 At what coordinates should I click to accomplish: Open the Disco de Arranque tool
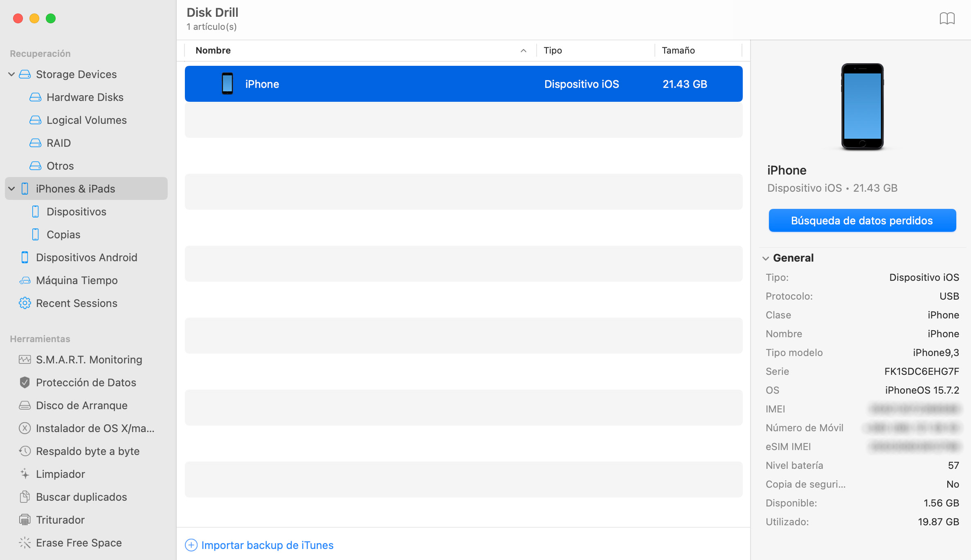tap(82, 405)
